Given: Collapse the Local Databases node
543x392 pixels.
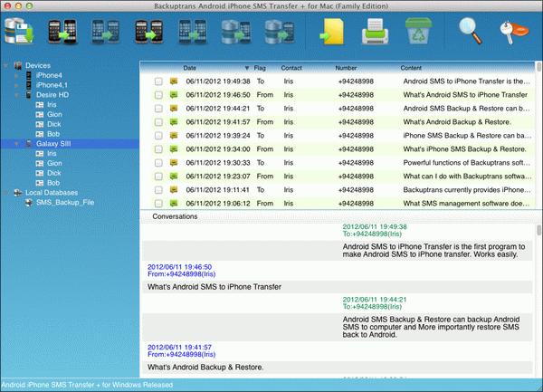Looking at the screenshot, I should pyautogui.click(x=6, y=193).
